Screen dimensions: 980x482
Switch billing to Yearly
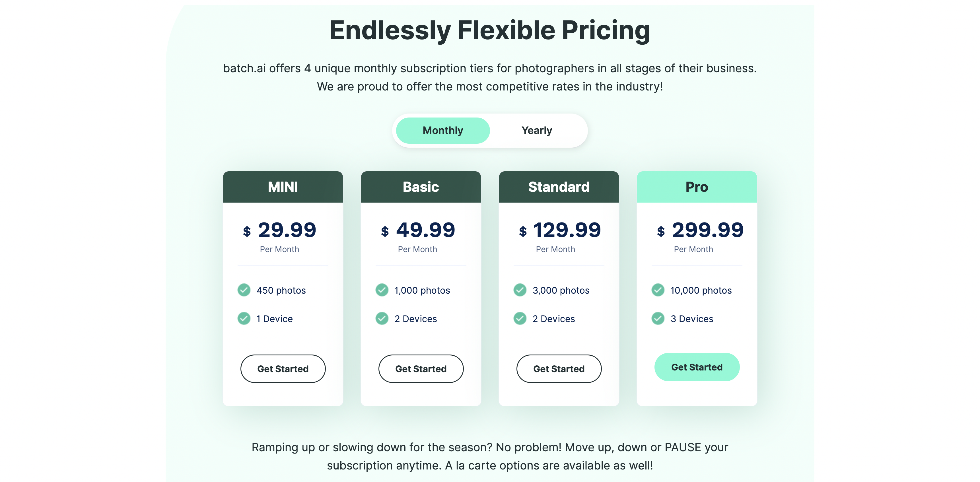(536, 131)
